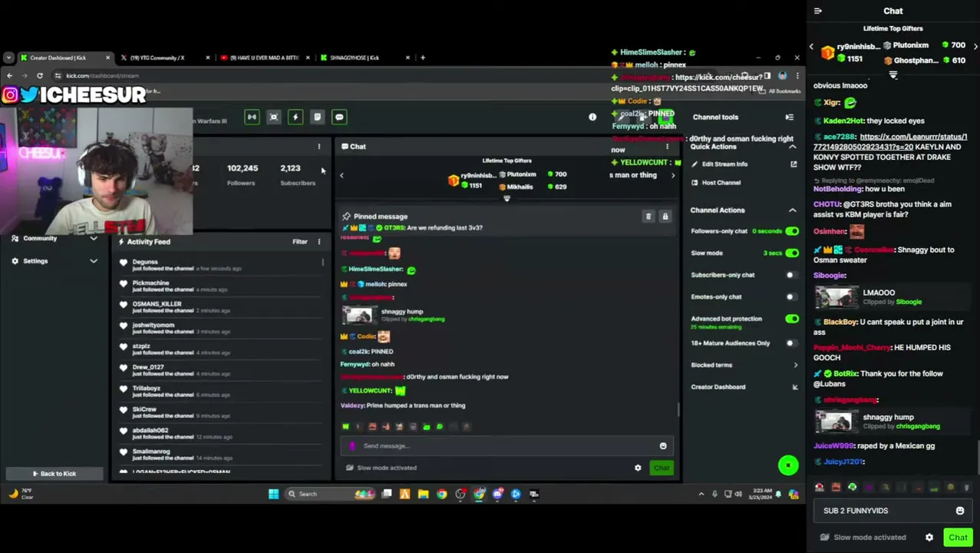Filter the Activity Feed
Image resolution: width=980 pixels, height=553 pixels.
300,241
